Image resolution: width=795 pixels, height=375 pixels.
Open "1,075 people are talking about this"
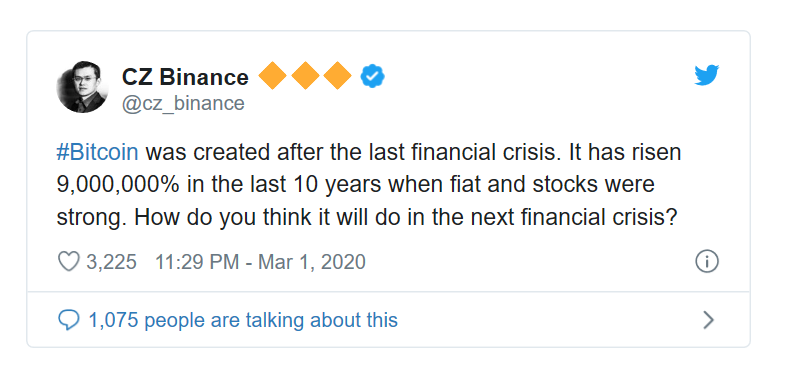(243, 320)
